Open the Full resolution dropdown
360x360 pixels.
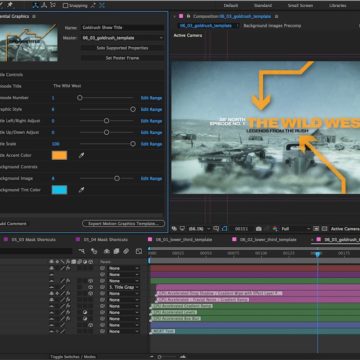click(295, 229)
